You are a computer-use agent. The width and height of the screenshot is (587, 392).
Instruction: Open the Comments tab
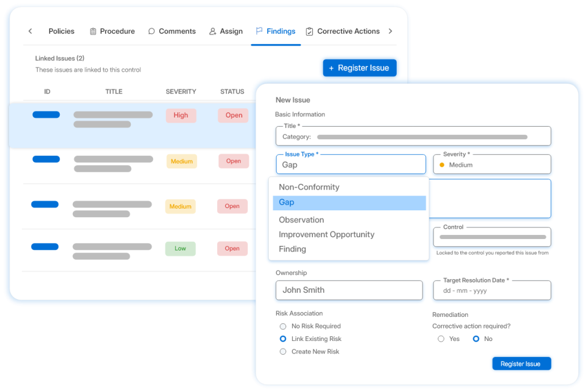pos(172,31)
